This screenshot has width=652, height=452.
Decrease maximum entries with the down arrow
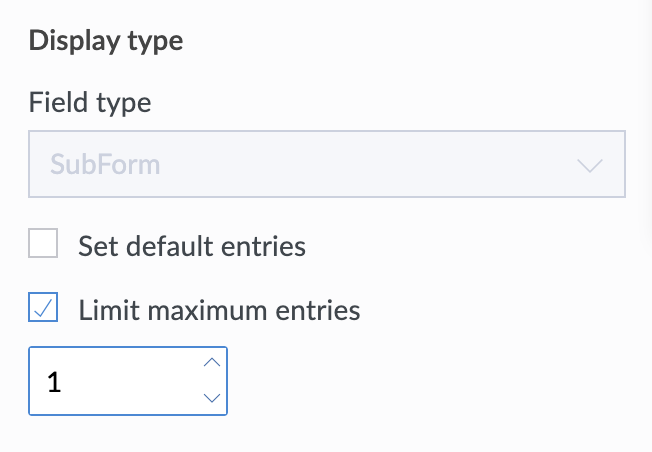click(211, 397)
